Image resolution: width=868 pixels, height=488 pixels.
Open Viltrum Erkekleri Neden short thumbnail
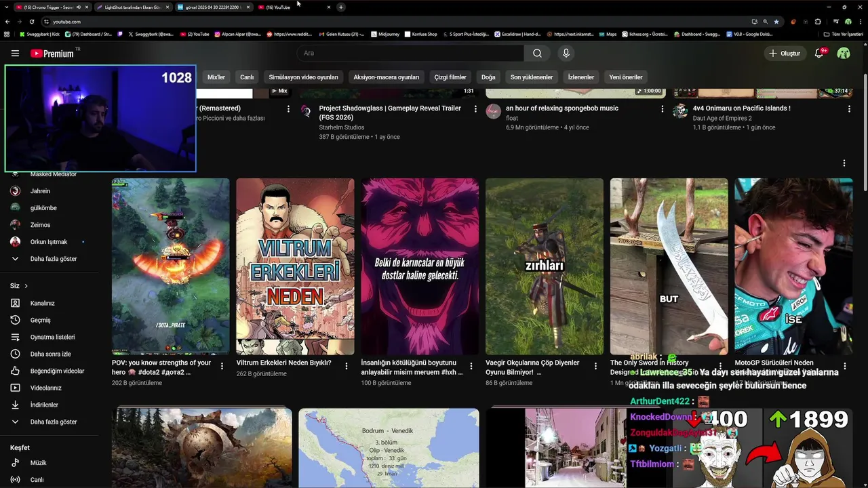295,266
